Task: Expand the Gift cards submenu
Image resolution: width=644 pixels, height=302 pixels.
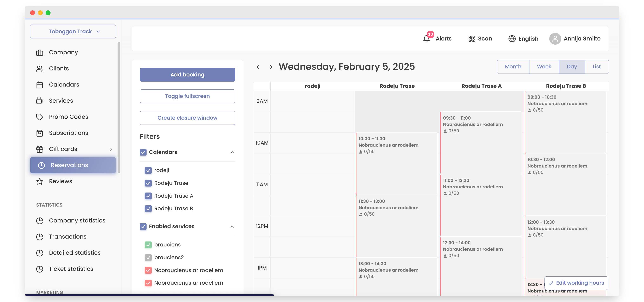Action: click(111, 149)
